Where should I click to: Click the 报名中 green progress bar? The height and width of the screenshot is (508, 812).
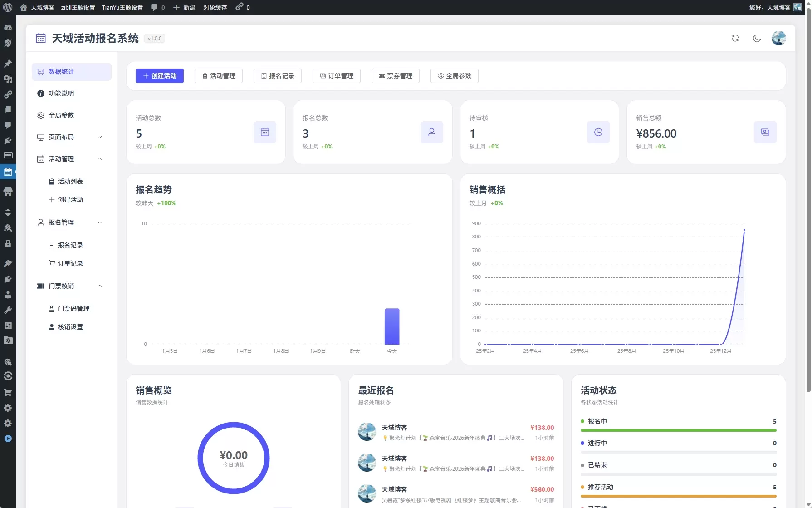[x=679, y=430]
